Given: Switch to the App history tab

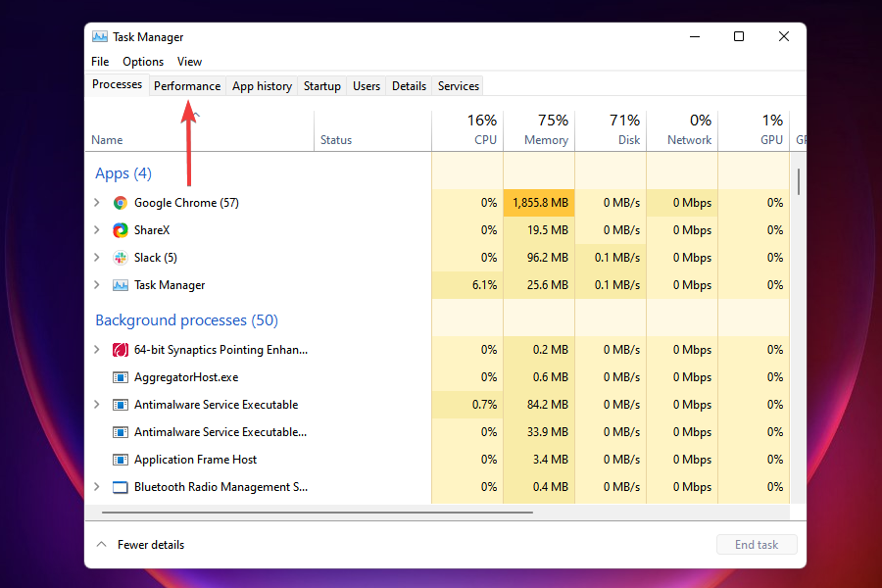Looking at the screenshot, I should click(x=262, y=86).
